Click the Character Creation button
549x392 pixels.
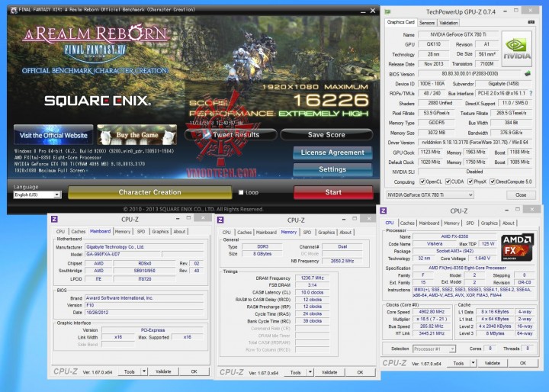(x=150, y=192)
